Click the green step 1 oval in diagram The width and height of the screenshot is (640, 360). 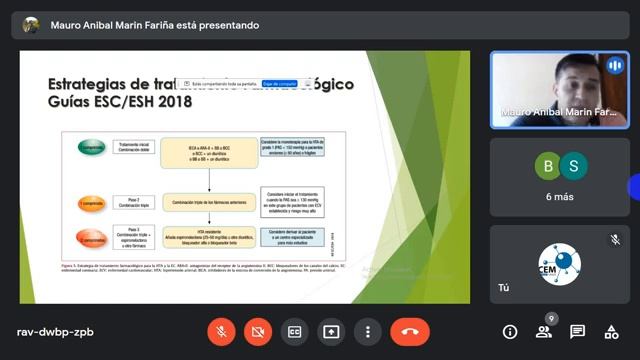tap(92, 147)
